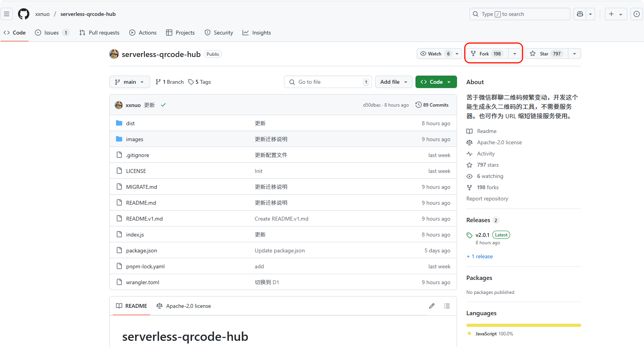Click the index.js file icon
The height and width of the screenshot is (347, 644).
[119, 234]
